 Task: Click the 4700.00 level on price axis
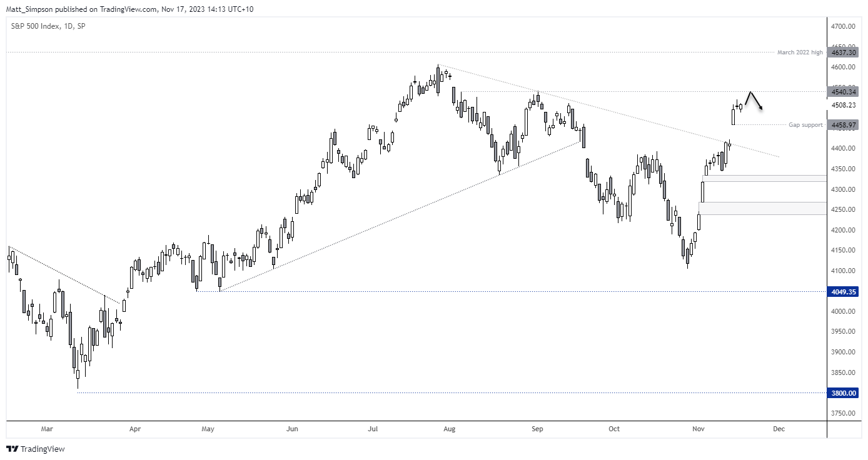point(843,26)
